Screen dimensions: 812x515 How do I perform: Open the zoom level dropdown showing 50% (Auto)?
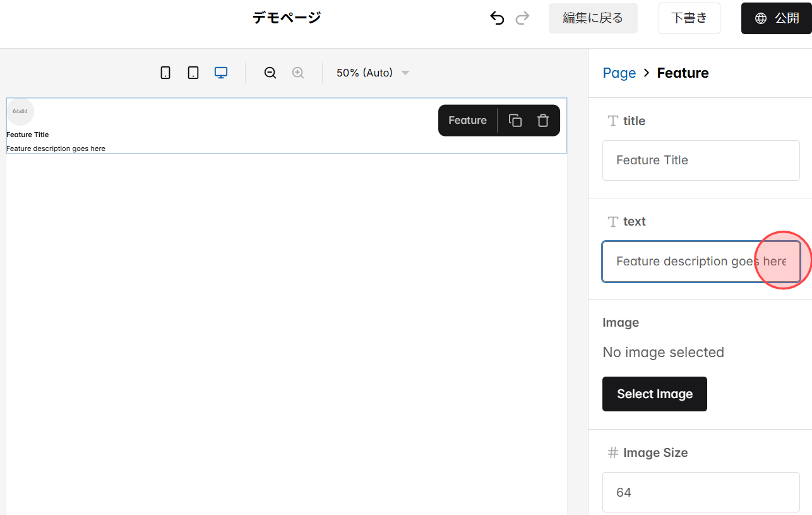pos(373,72)
